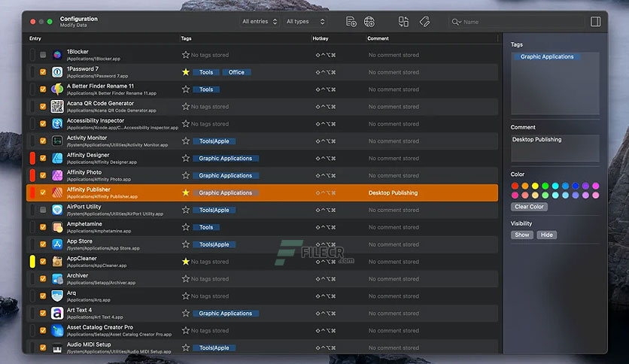The width and height of the screenshot is (629, 364).
Task: Toggle the right sidebar panel icon
Action: (x=595, y=22)
